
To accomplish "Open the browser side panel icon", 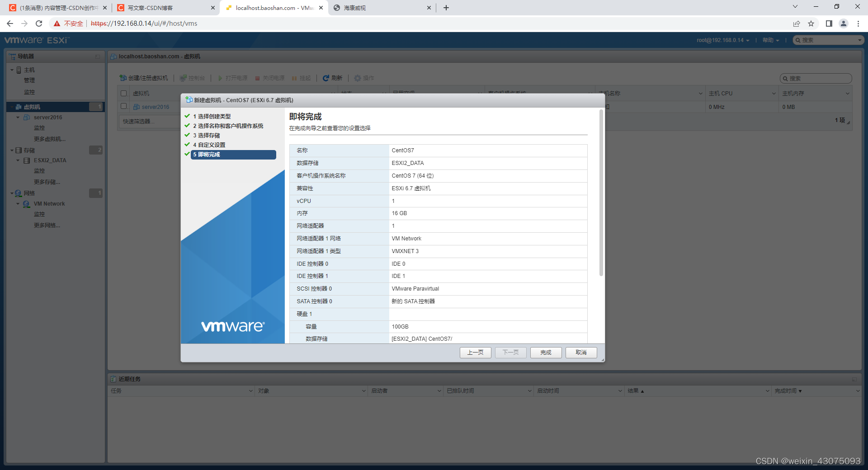I will (829, 23).
